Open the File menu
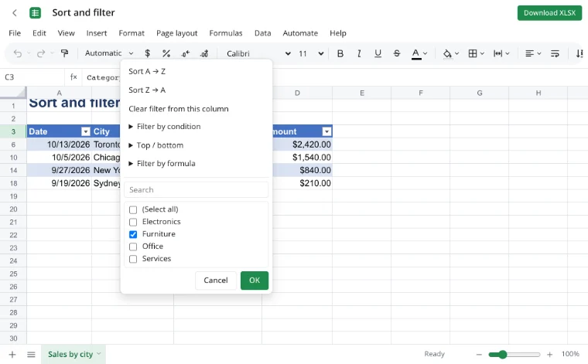The height and width of the screenshot is (364, 588). pos(15,33)
